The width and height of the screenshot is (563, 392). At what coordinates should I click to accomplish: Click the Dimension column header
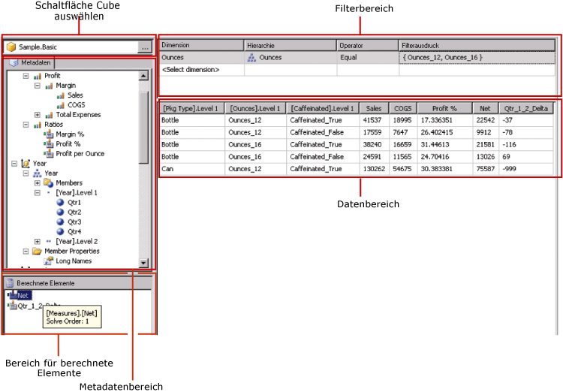[x=201, y=45]
